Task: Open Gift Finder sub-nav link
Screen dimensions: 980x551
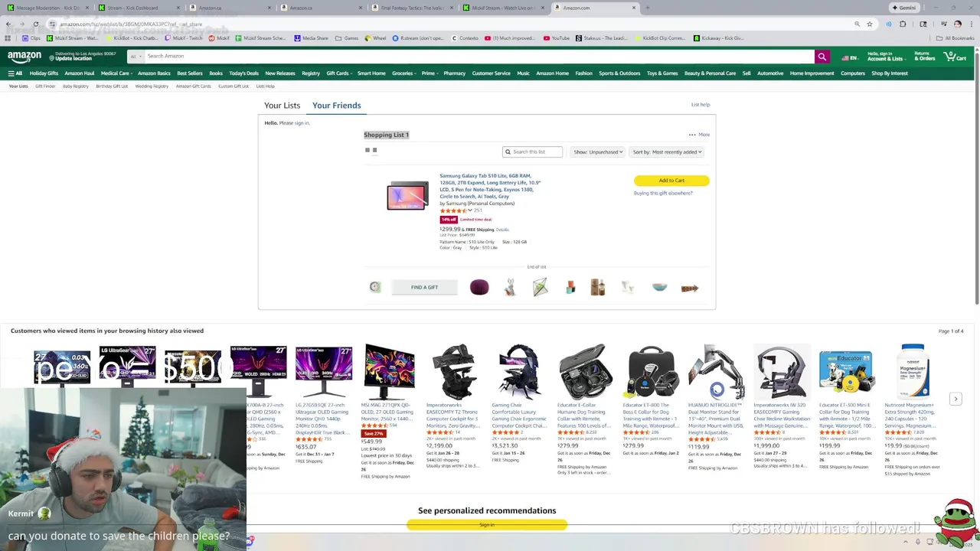Action: pyautogui.click(x=45, y=86)
